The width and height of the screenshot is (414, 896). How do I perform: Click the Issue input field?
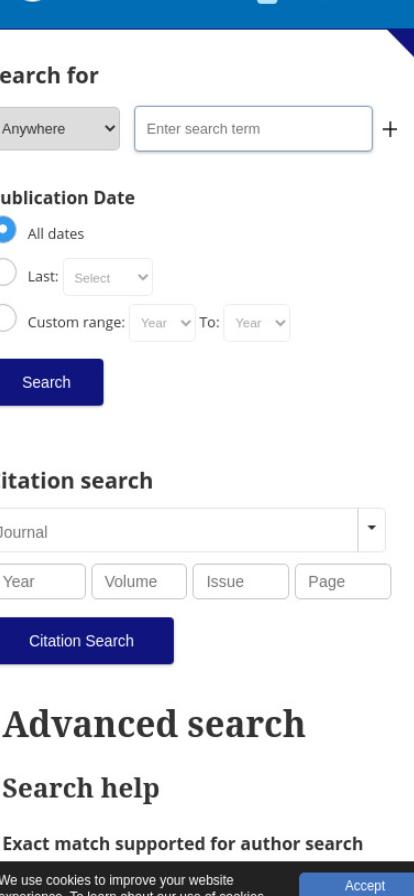241,581
